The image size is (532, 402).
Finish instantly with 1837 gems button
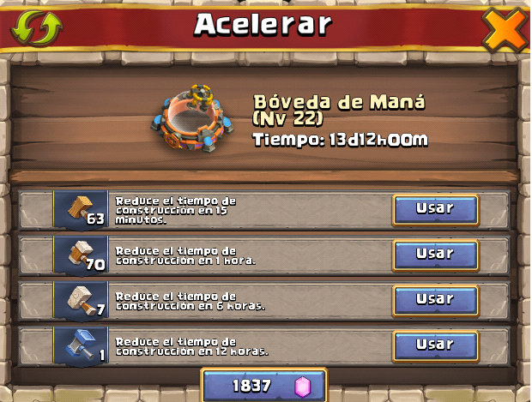point(264,385)
